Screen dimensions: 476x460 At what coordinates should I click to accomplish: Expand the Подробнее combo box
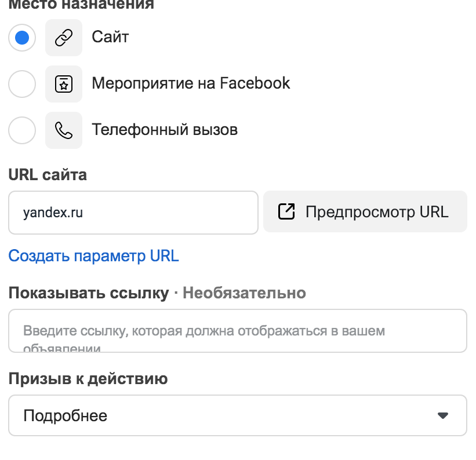(238, 415)
